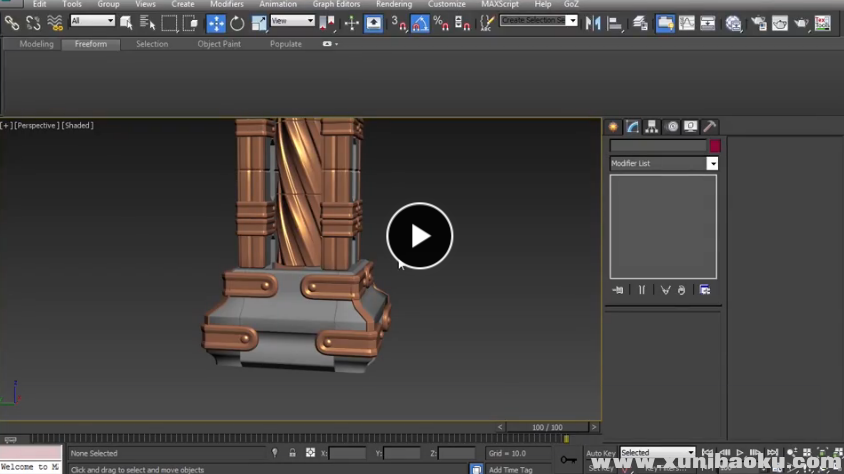
Task: Switch to the Object Paint ribbon tab
Action: click(218, 44)
